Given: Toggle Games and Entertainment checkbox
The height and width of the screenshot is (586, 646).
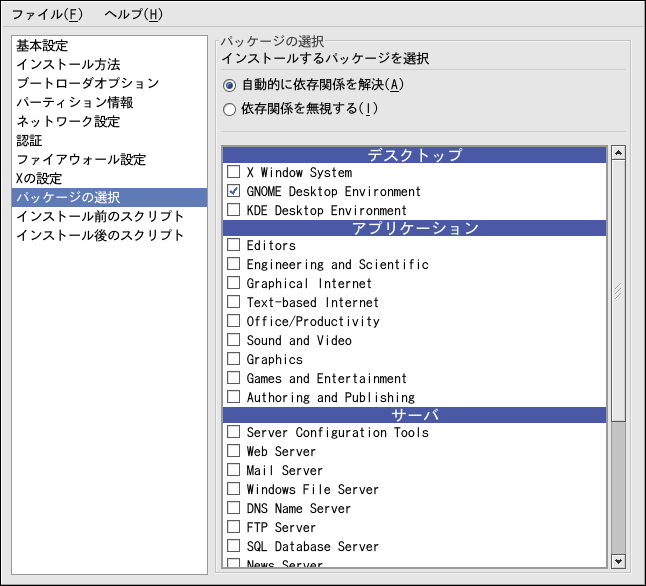Looking at the screenshot, I should click(x=233, y=378).
